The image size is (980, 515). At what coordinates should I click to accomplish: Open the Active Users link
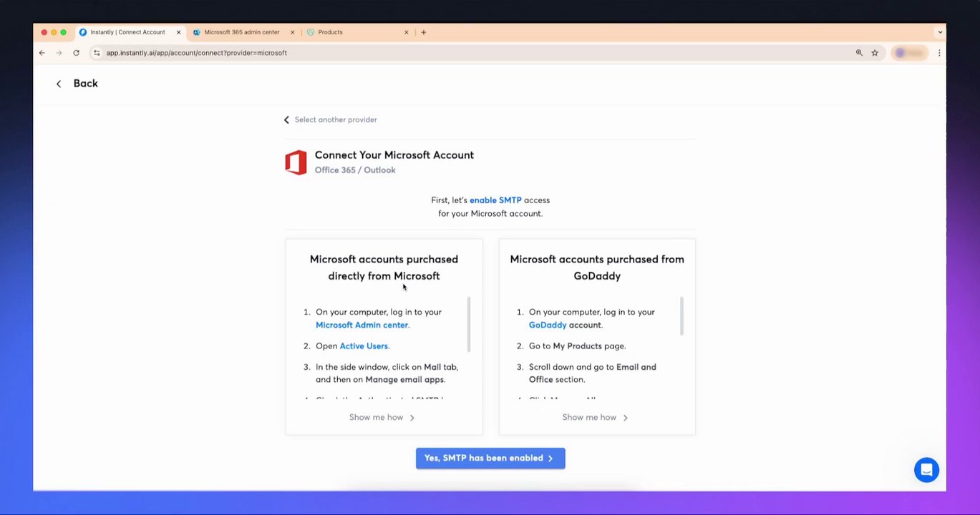tap(364, 346)
